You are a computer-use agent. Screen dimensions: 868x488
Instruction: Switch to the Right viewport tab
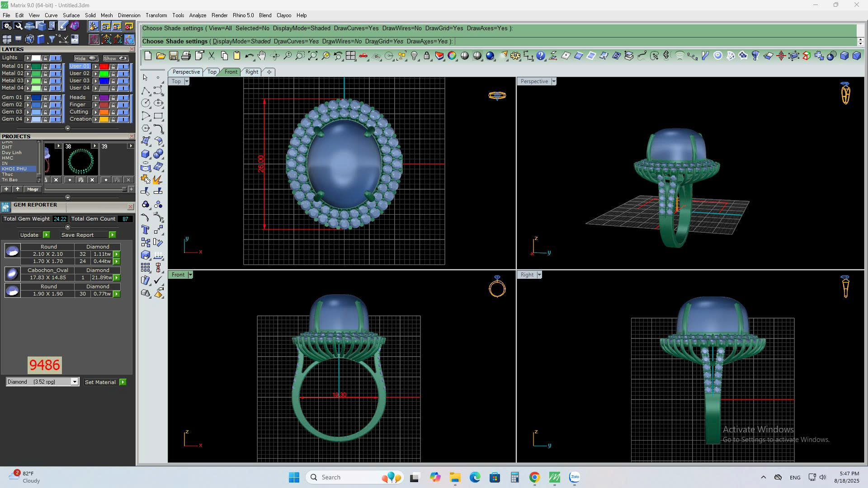[x=251, y=72]
